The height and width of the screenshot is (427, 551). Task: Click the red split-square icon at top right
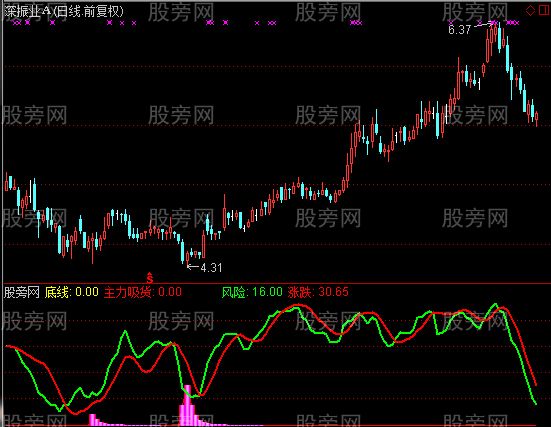(x=544, y=10)
